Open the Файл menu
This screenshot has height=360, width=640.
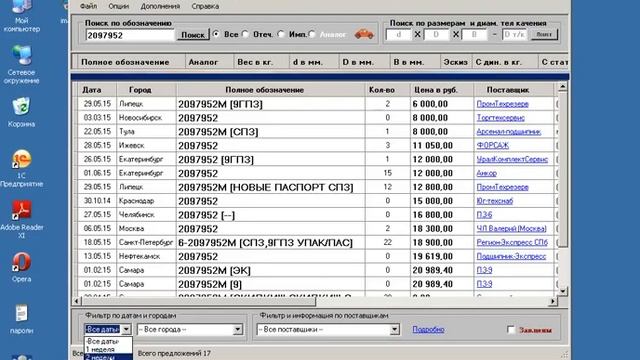coord(89,6)
